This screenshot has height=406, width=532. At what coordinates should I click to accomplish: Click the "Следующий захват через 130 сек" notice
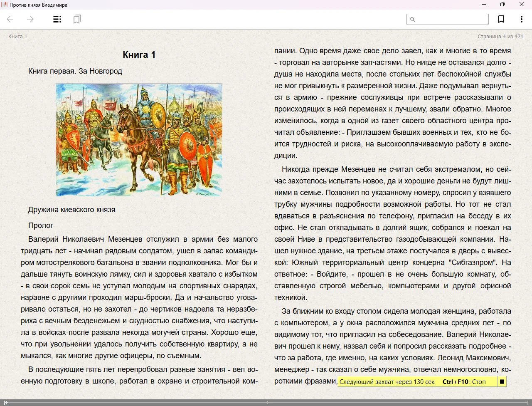tap(387, 381)
